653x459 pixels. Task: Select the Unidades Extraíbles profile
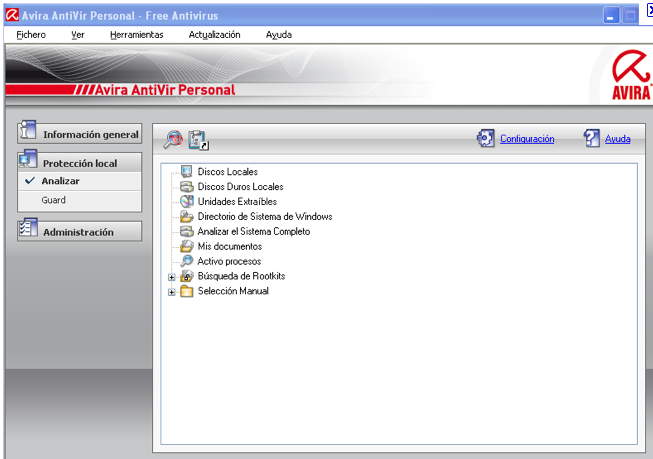(x=237, y=202)
